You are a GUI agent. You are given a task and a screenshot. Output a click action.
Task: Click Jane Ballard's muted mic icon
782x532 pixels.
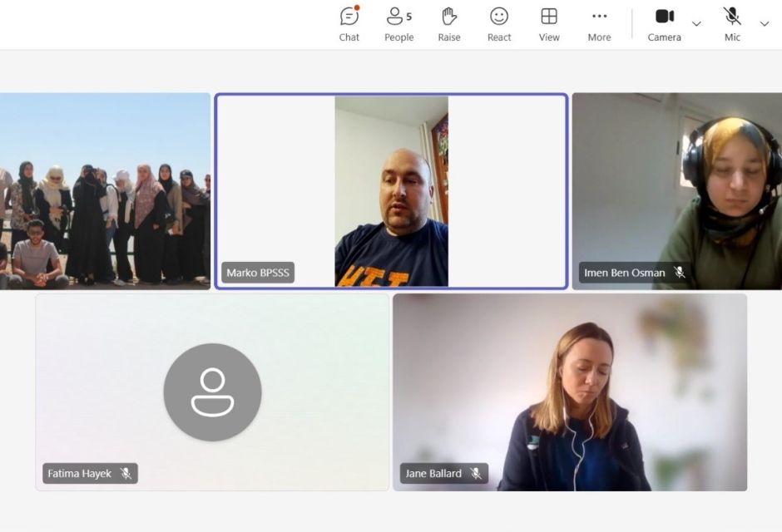pos(476,474)
